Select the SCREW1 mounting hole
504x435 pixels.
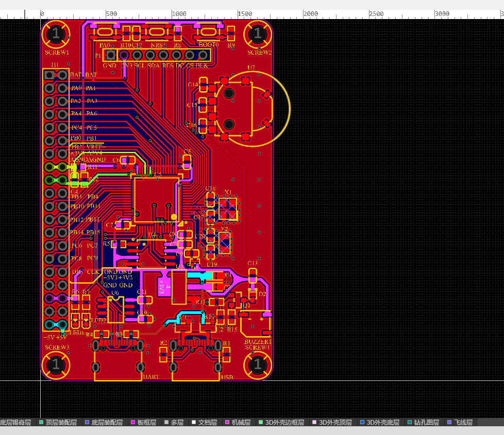pos(56,33)
